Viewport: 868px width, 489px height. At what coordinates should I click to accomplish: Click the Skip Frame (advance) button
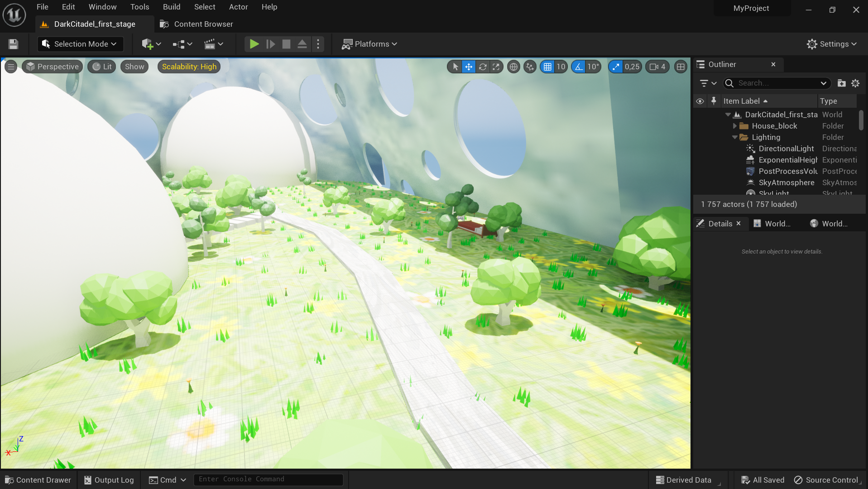point(270,44)
